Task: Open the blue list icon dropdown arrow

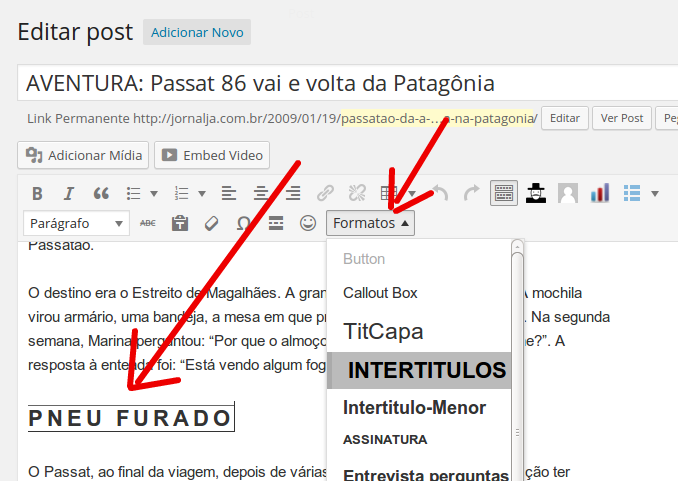Action: pyautogui.click(x=655, y=193)
